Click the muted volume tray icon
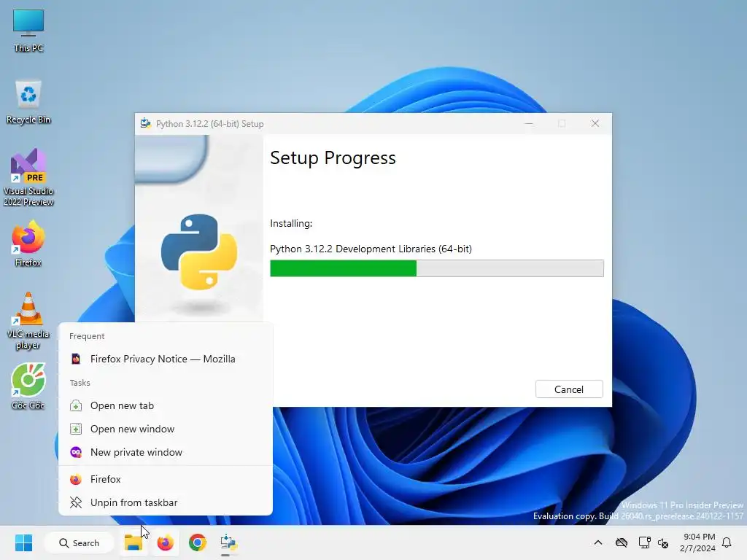Image resolution: width=747 pixels, height=560 pixels. [x=662, y=542]
